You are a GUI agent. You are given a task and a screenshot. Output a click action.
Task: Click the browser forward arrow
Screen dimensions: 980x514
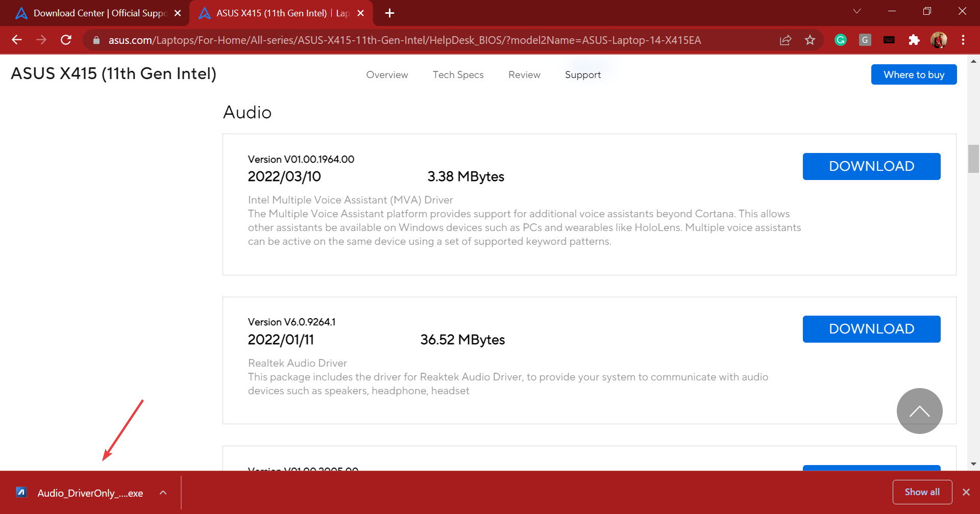click(x=41, y=40)
